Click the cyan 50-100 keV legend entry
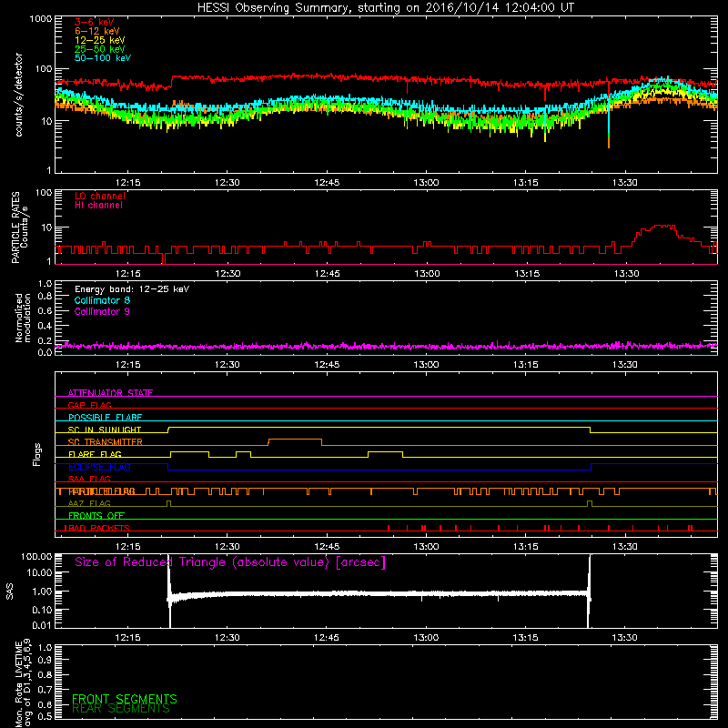Viewport: 728px width, 728px height. (x=103, y=58)
